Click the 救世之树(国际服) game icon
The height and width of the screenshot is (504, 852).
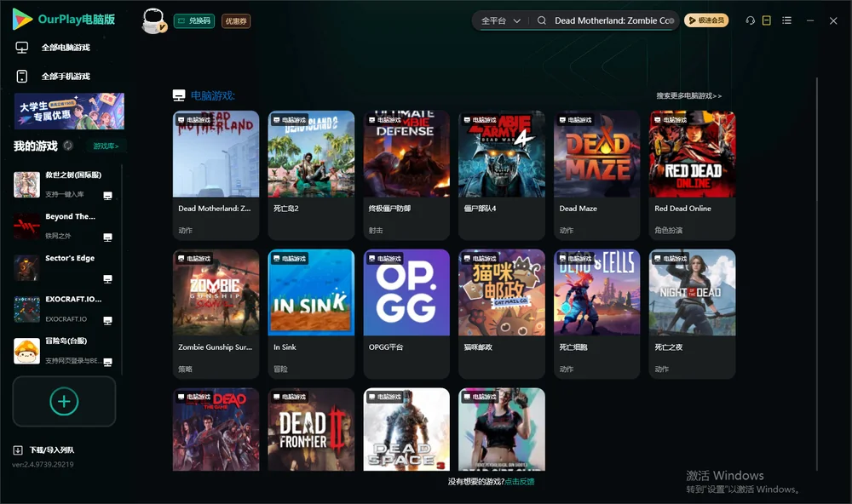pos(26,185)
